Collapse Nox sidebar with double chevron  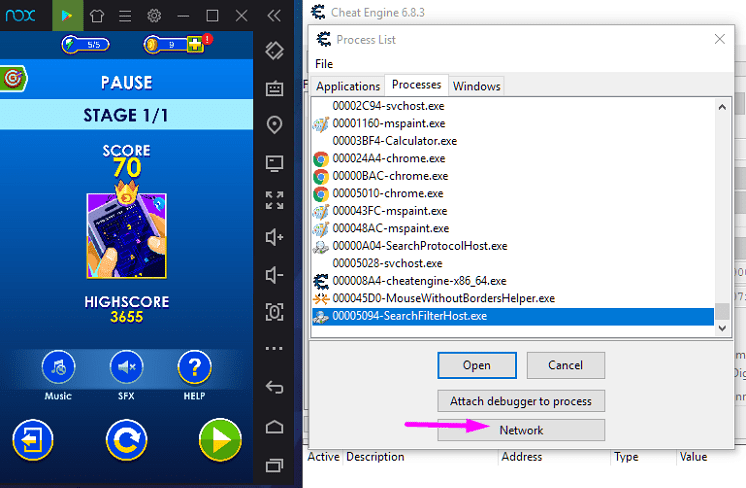point(274,16)
